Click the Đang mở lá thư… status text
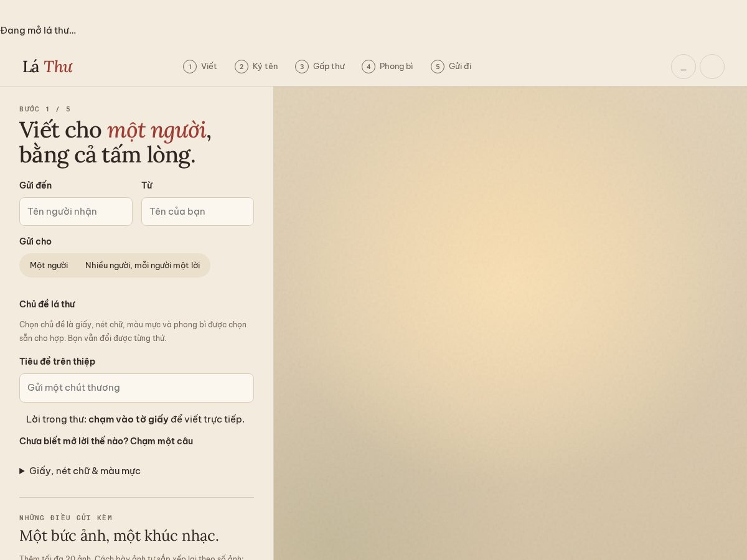Viewport: 747px width, 560px height. [x=38, y=30]
